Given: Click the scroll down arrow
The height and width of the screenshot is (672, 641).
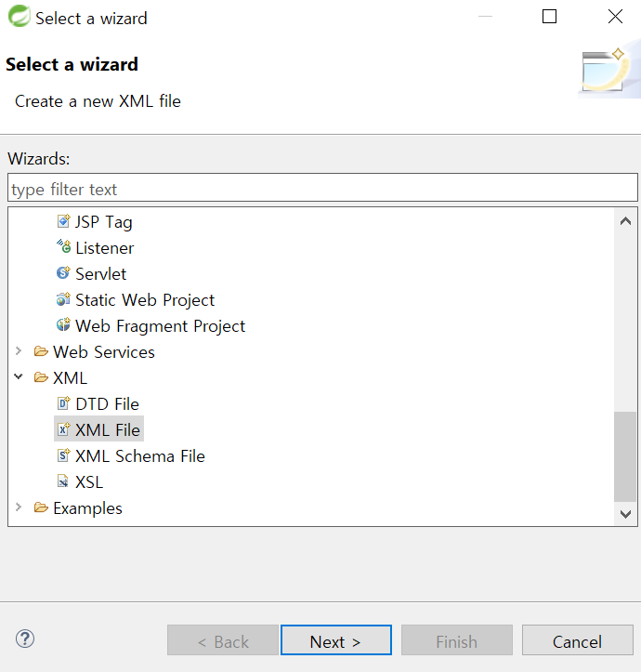Looking at the screenshot, I should click(x=625, y=514).
